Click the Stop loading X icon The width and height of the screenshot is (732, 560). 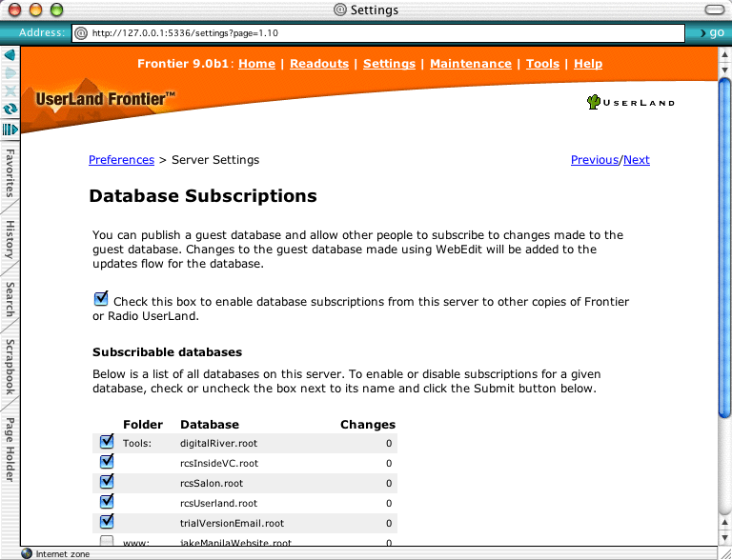10,91
